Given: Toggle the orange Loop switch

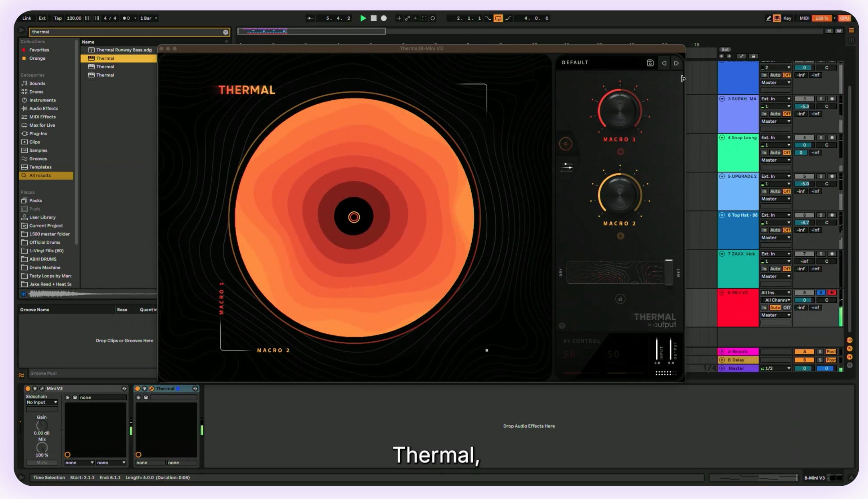Looking at the screenshot, I should (x=498, y=18).
